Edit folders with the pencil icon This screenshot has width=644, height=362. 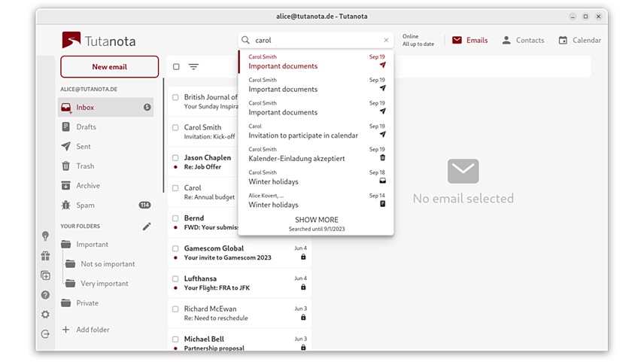coord(147,227)
